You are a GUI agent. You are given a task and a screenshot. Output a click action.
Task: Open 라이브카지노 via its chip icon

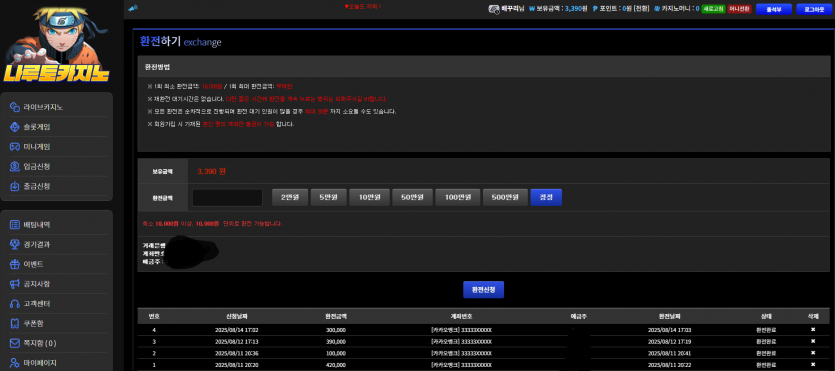tap(15, 108)
